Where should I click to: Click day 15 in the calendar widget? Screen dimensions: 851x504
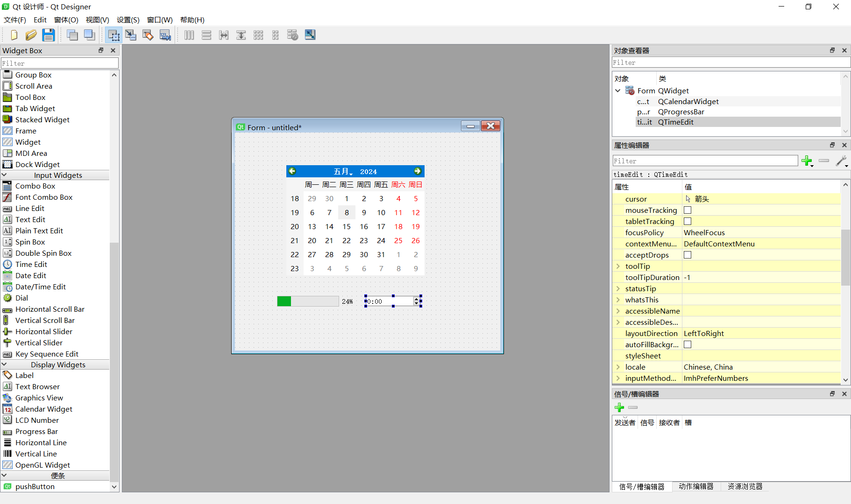(x=347, y=227)
